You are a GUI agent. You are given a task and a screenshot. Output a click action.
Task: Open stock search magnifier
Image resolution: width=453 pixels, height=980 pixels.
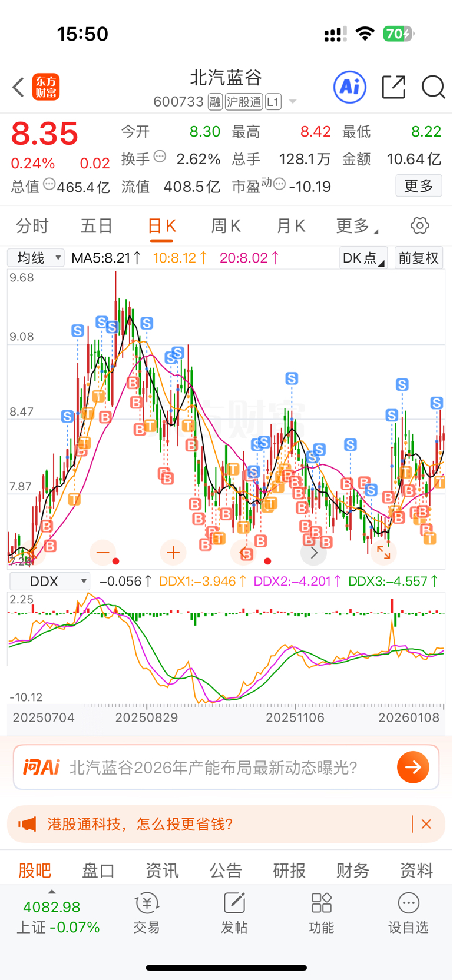[433, 87]
